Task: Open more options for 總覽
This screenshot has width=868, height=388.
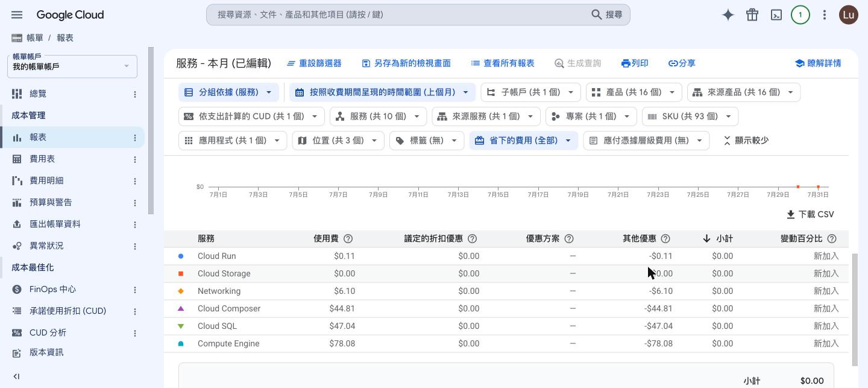Action: [135, 94]
